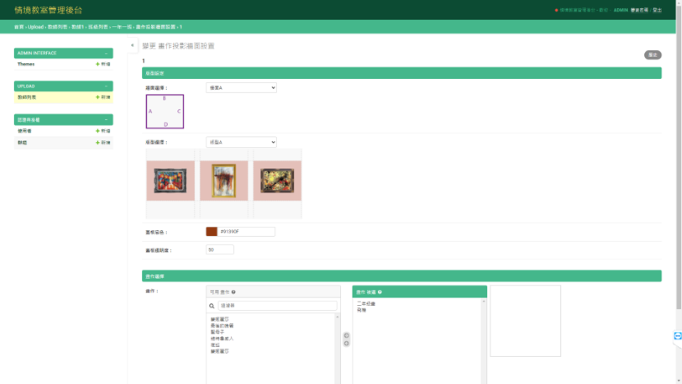Screen dimensions: 682x384
Task: Open the groups link in the sidebar
Action: [22, 142]
